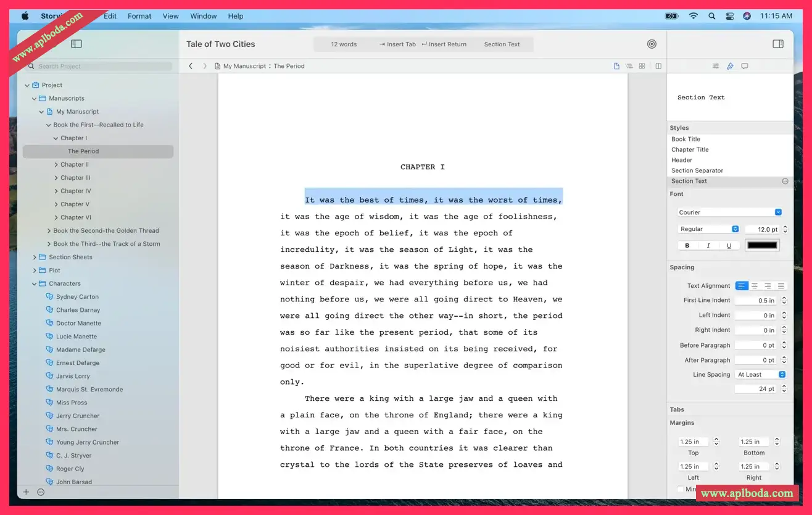The width and height of the screenshot is (812, 515).
Task: Click the 12 words counter
Action: 344,44
